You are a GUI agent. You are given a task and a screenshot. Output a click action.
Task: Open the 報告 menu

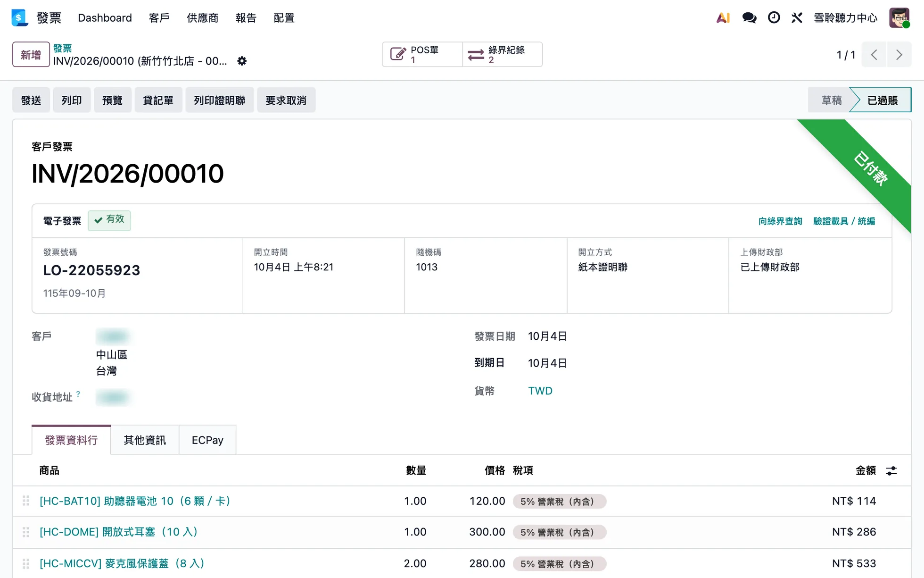tap(246, 18)
